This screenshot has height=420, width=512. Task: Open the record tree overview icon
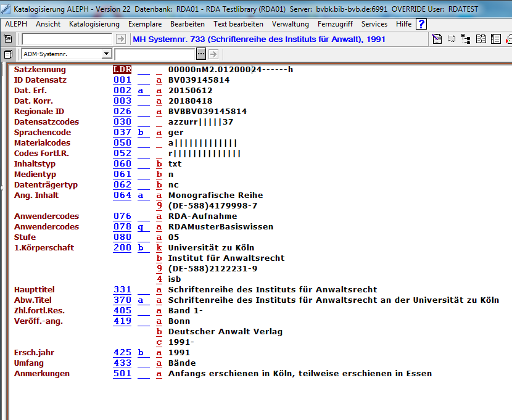[466, 39]
